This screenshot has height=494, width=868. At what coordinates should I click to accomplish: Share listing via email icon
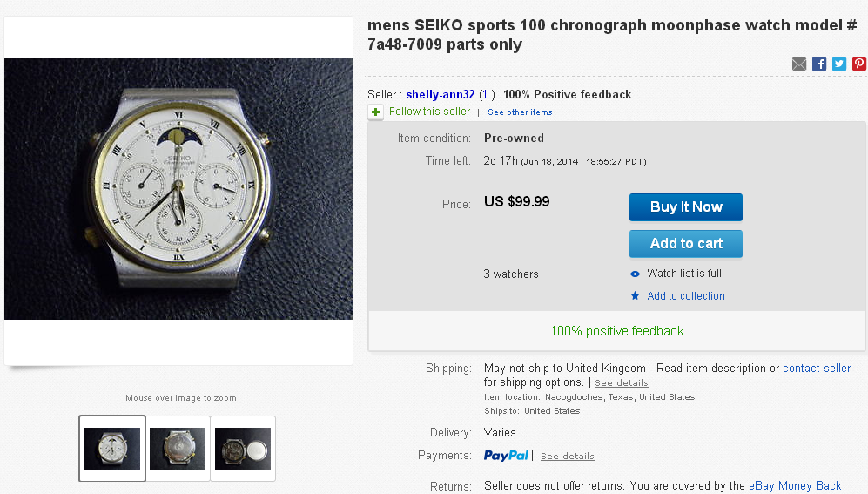[x=799, y=64]
